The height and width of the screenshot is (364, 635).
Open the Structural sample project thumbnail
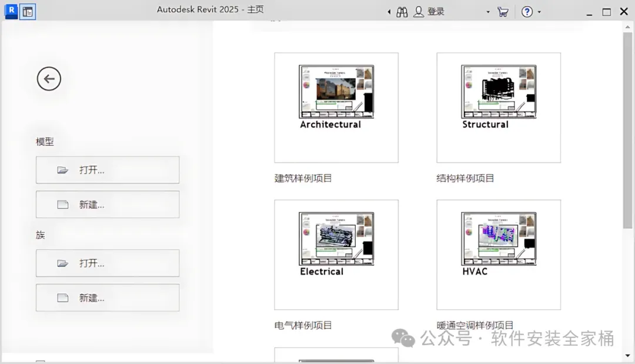499,108
